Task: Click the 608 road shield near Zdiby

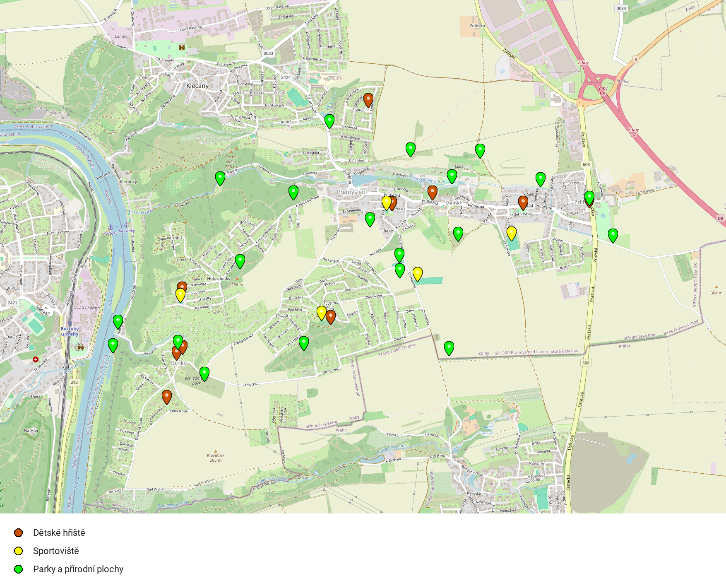Action: [x=586, y=164]
